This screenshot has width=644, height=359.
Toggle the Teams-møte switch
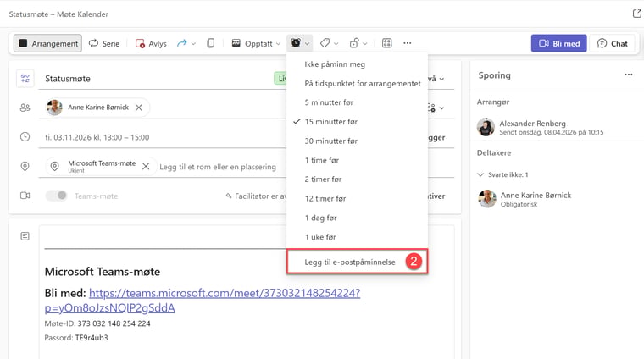click(56, 196)
